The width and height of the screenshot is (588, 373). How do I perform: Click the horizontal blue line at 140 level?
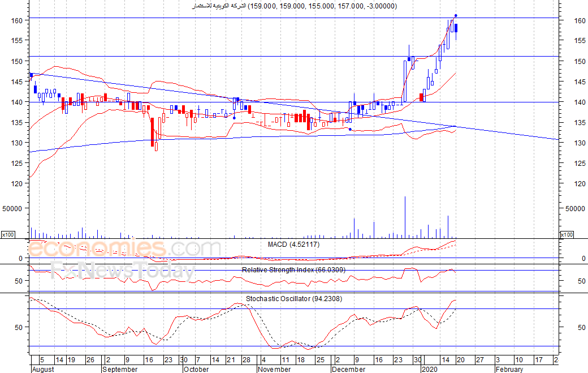(x=498, y=102)
